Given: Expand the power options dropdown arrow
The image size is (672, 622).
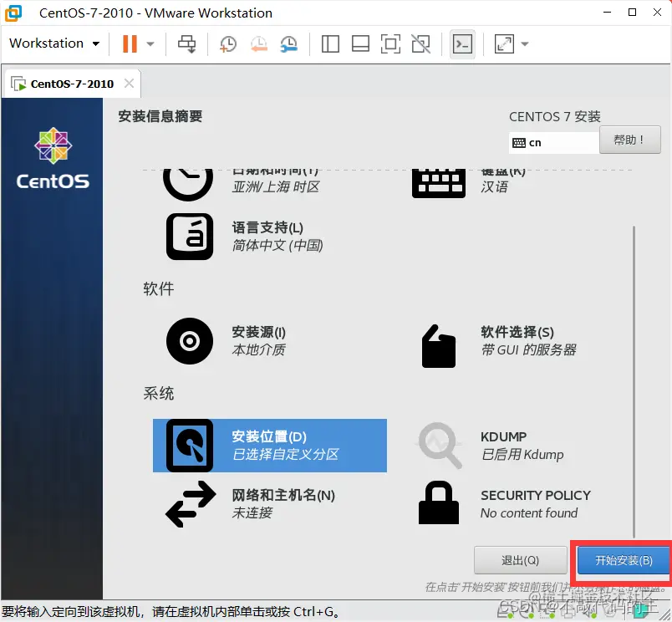Looking at the screenshot, I should (150, 43).
